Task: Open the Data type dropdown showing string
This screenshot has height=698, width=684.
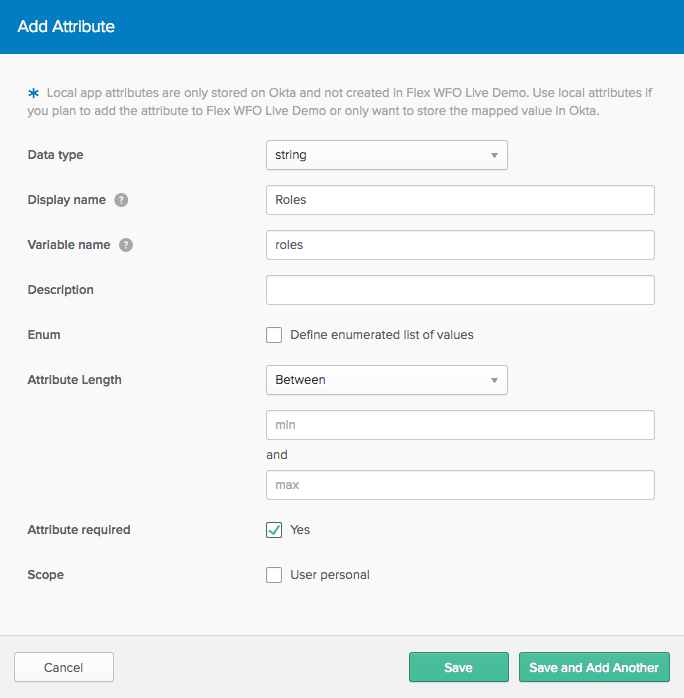Action: coord(387,155)
